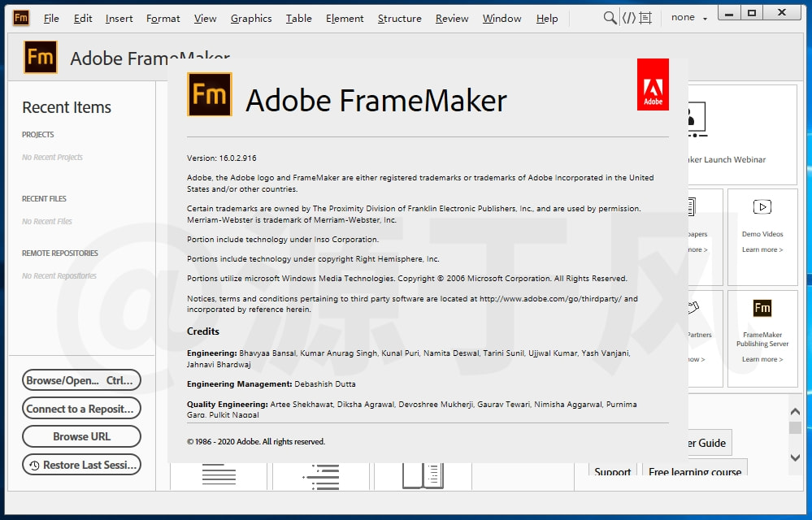Click the Browse/Open... button
This screenshot has height=520, width=812.
[81, 380]
